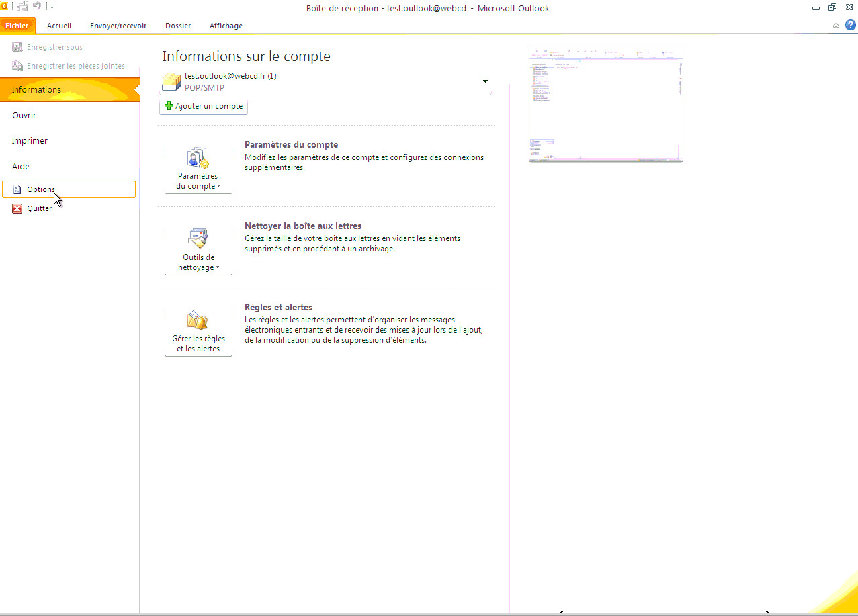Click the Undo arrow in quick access toolbar
The width and height of the screenshot is (858, 616).
click(x=38, y=7)
